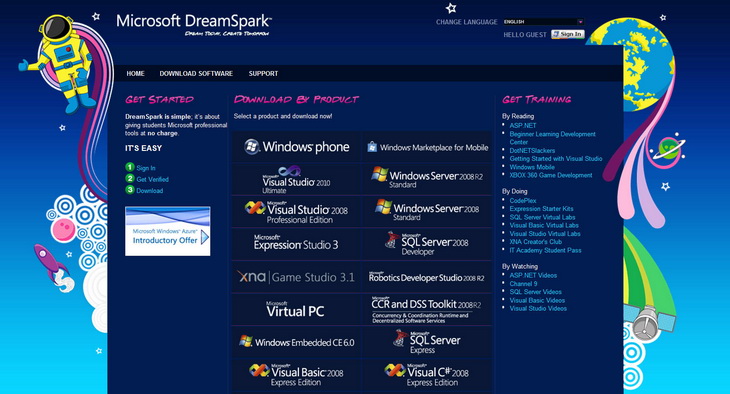This screenshot has height=394, width=730.
Task: Select Windows Server 2008 R2 Standard tile
Action: pos(427,179)
